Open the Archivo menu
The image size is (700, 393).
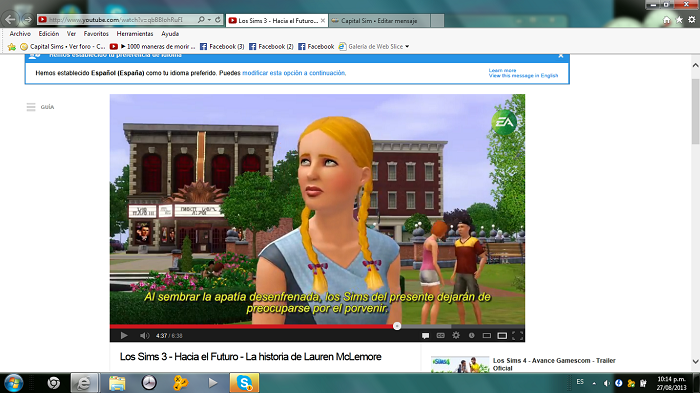(20, 33)
